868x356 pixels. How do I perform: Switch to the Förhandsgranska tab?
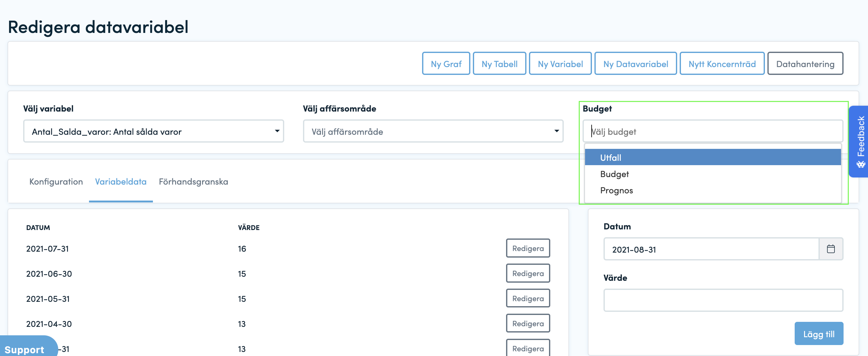[x=193, y=182]
